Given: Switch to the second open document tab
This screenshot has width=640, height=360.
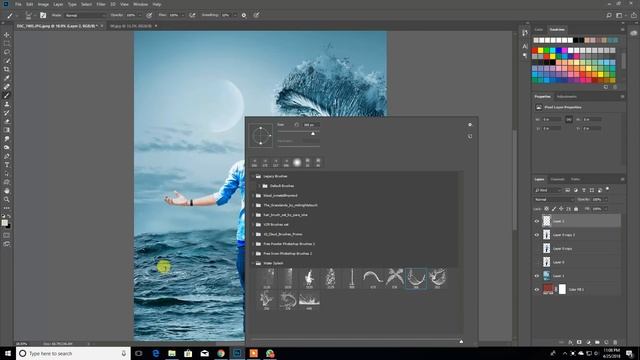Looking at the screenshot, I should pyautogui.click(x=131, y=26).
